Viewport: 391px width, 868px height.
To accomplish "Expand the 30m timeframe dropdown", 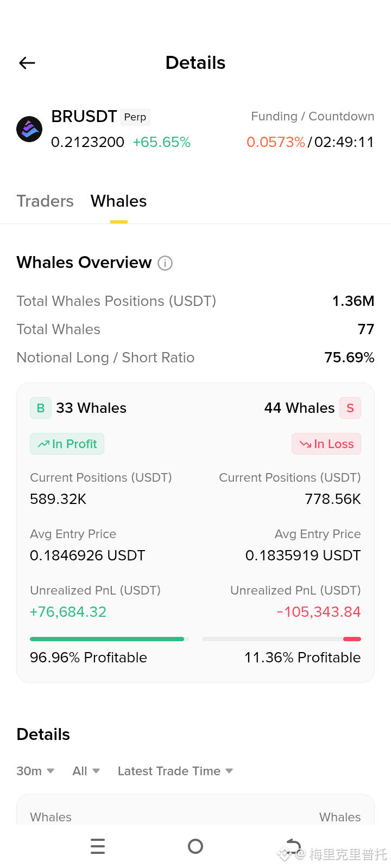I will tap(35, 771).
